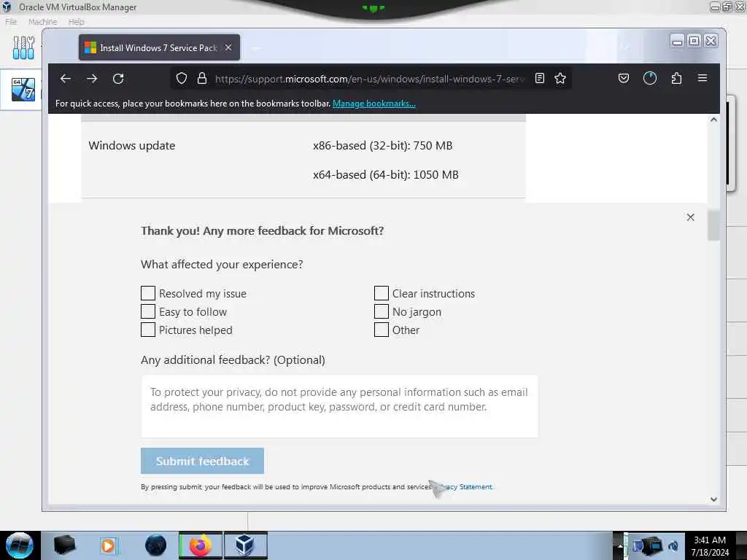Click the volume speaker tray icon

pos(673,546)
